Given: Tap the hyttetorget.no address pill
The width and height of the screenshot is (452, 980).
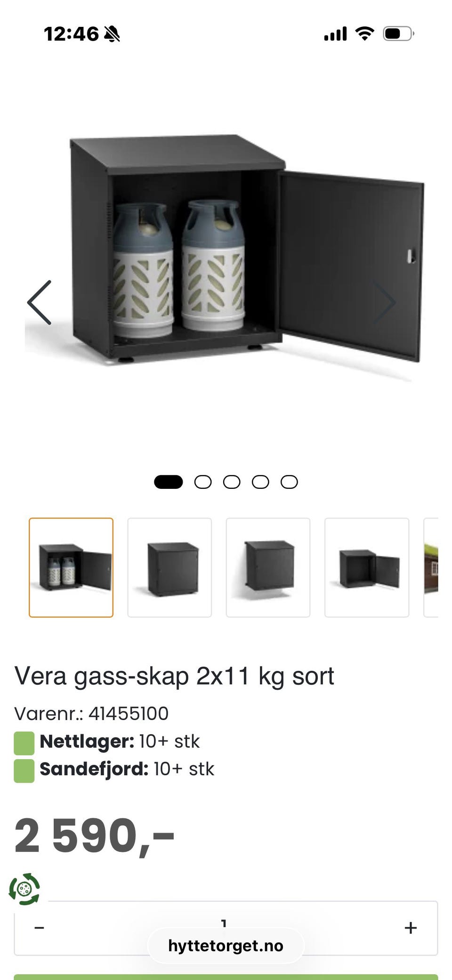Looking at the screenshot, I should pyautogui.click(x=226, y=946).
